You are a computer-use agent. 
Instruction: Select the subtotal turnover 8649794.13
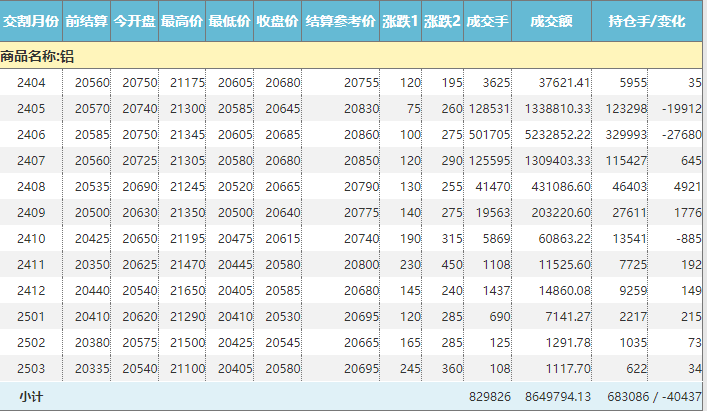[x=553, y=397]
